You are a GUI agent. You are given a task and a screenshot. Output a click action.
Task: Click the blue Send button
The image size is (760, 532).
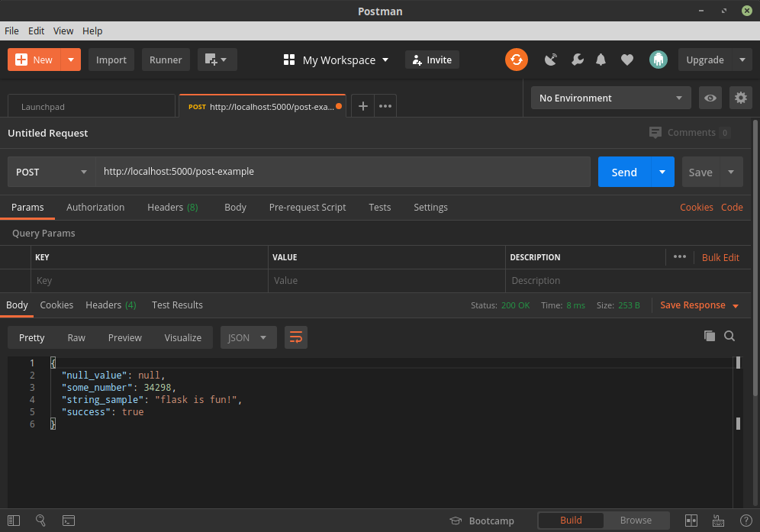[624, 172]
